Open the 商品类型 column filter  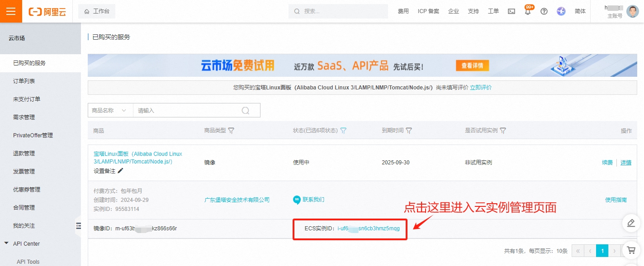[231, 131]
